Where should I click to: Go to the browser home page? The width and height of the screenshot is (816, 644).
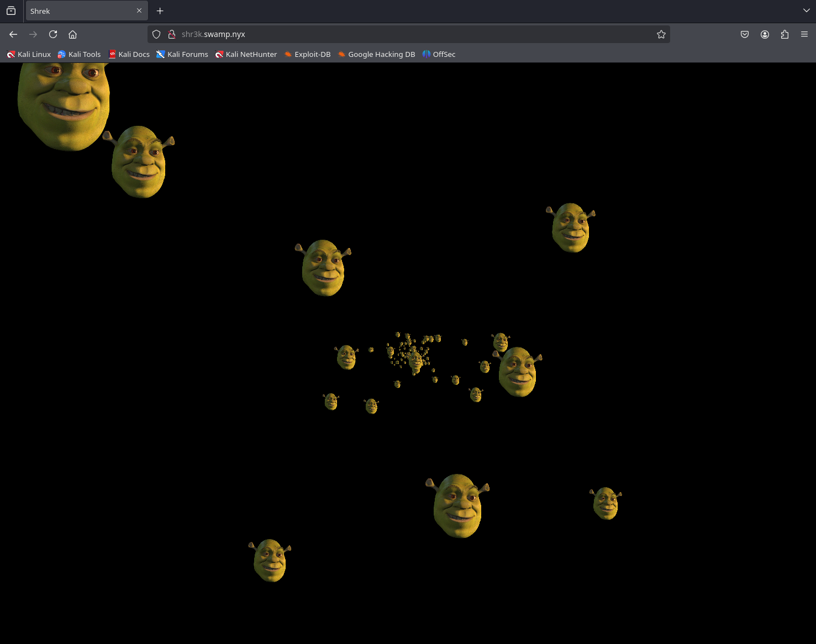coord(72,34)
